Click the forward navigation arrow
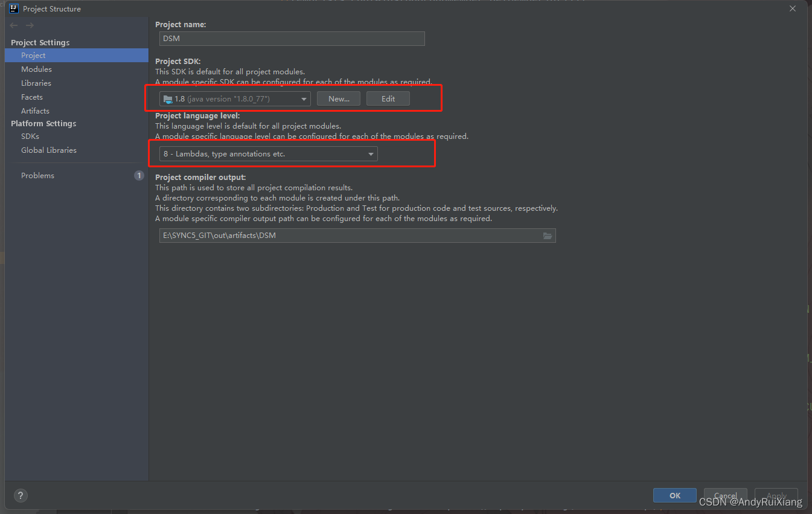The height and width of the screenshot is (514, 812). (x=30, y=25)
